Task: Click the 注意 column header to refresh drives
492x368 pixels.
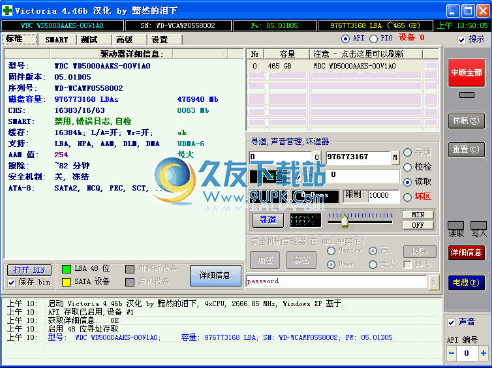Action: point(366,54)
